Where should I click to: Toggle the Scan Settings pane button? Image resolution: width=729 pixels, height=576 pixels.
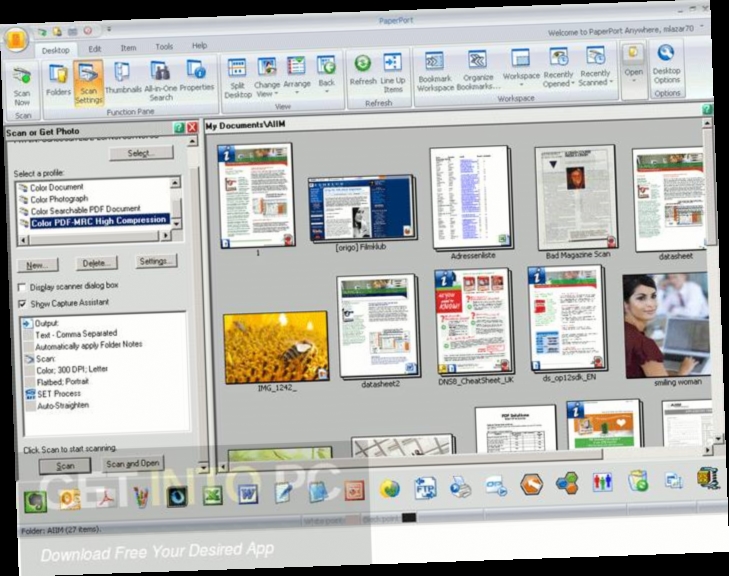[x=88, y=84]
